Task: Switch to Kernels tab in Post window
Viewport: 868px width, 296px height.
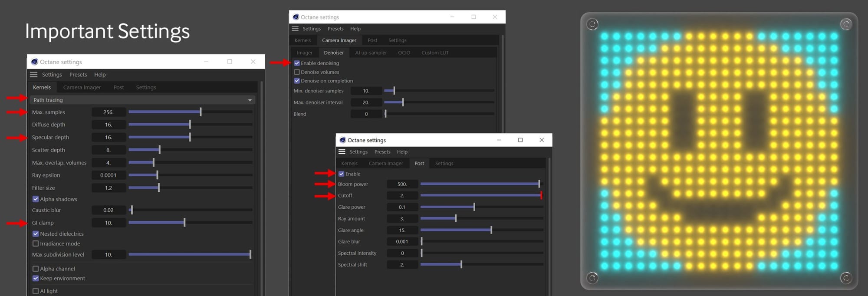Action: (349, 163)
